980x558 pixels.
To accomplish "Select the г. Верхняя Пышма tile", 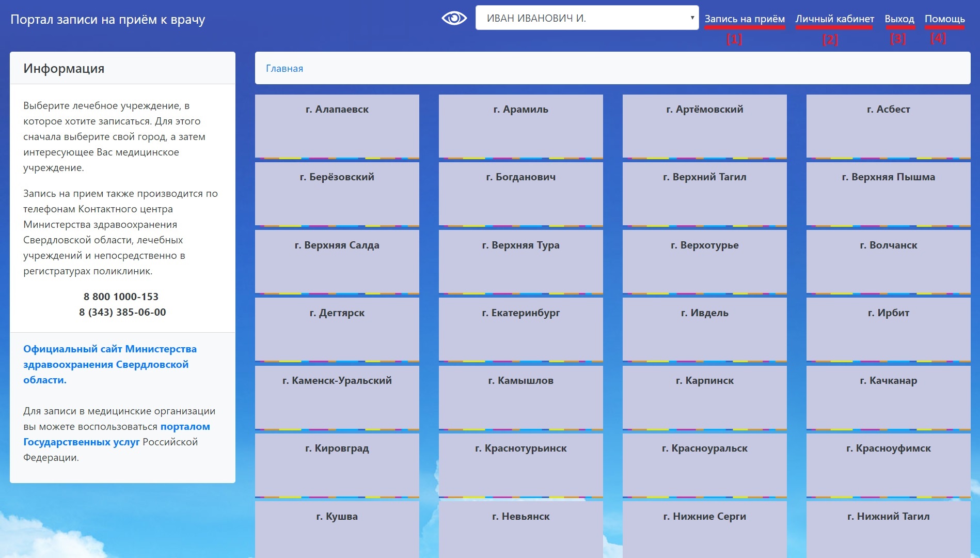I will 888,193.
